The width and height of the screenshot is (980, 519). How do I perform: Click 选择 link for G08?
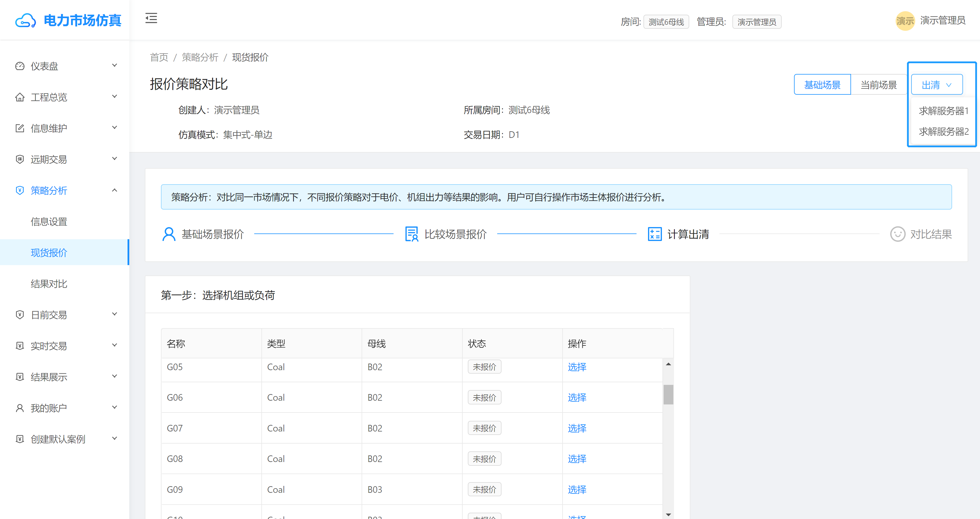click(577, 459)
